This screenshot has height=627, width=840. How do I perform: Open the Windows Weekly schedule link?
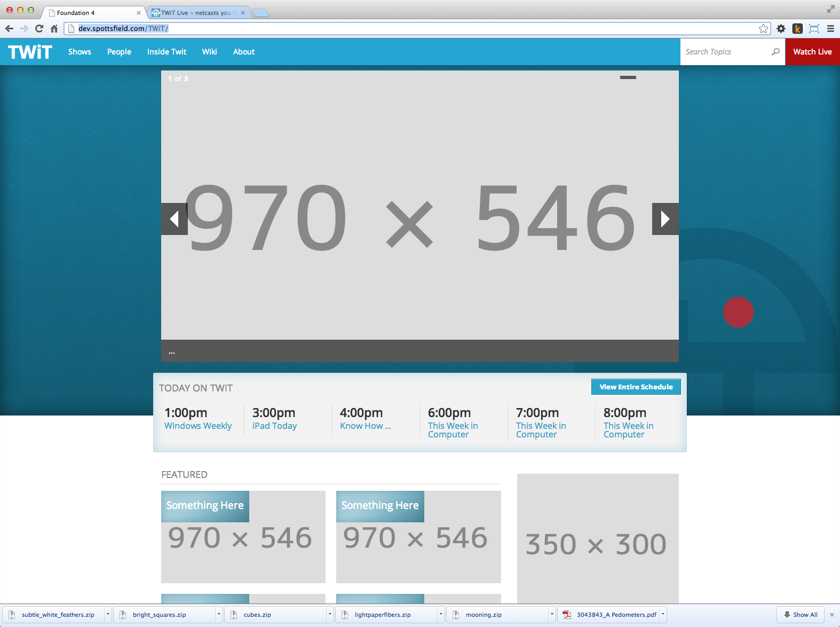click(x=198, y=426)
